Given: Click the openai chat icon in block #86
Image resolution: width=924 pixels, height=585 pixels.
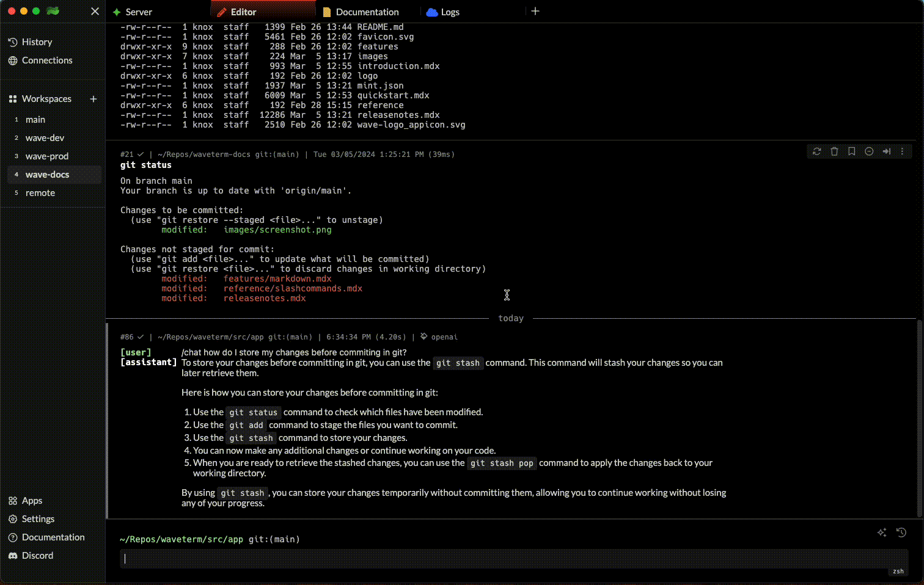Looking at the screenshot, I should [x=424, y=336].
